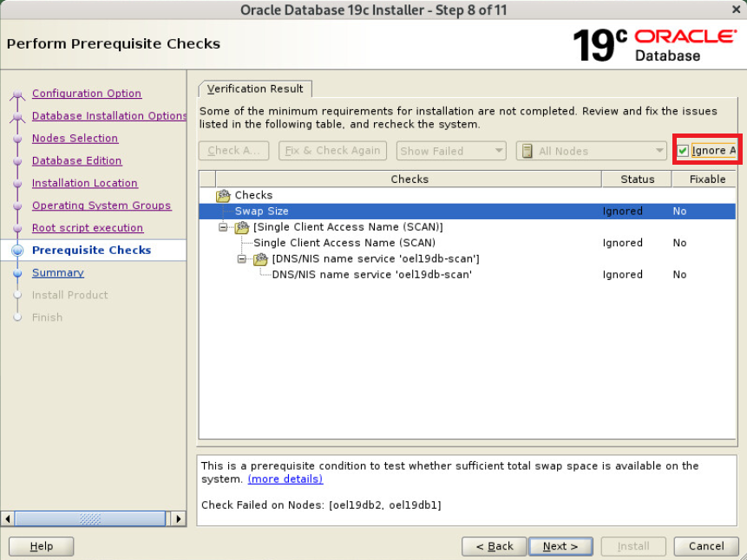Click the Summary step bullet icon
Viewport: 747px width, 560px height.
click(17, 273)
